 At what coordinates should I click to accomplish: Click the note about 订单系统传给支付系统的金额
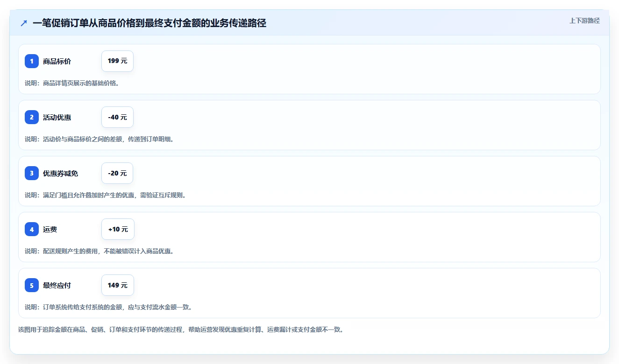[108, 307]
